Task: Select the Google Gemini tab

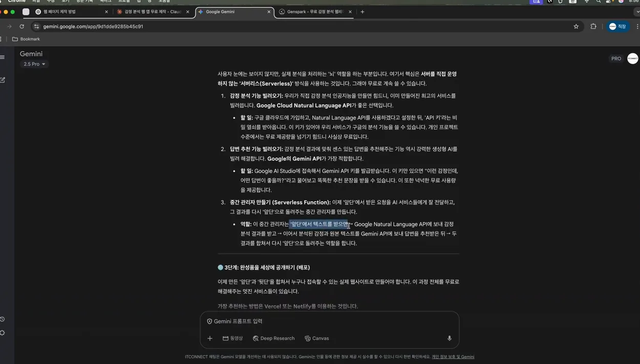Action: (234, 12)
